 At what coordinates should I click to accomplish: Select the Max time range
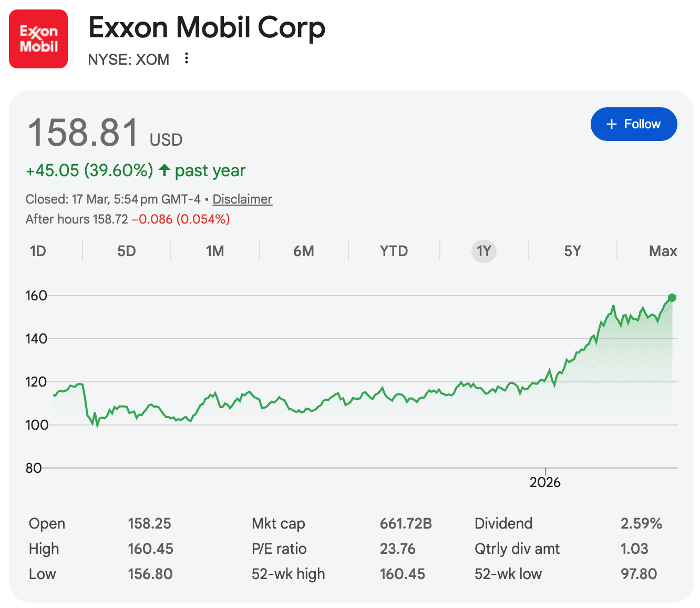coord(663,251)
